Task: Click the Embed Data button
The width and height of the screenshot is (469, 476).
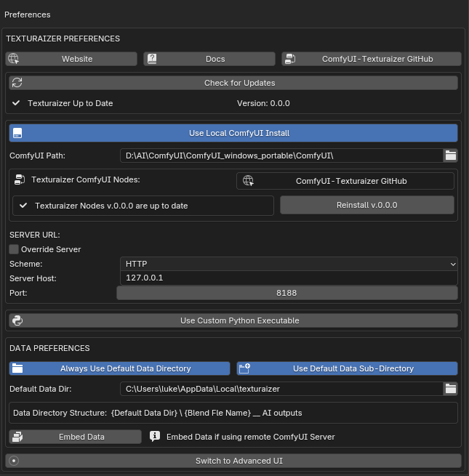Action: click(76, 437)
